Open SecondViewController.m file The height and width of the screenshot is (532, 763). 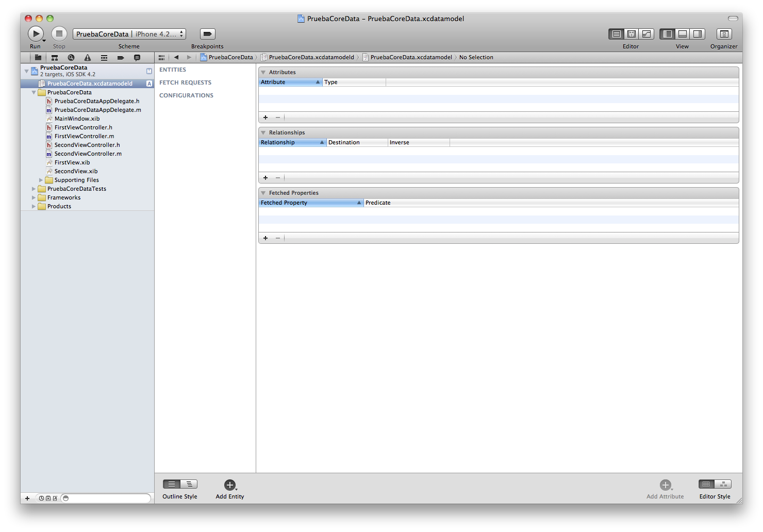click(x=88, y=154)
